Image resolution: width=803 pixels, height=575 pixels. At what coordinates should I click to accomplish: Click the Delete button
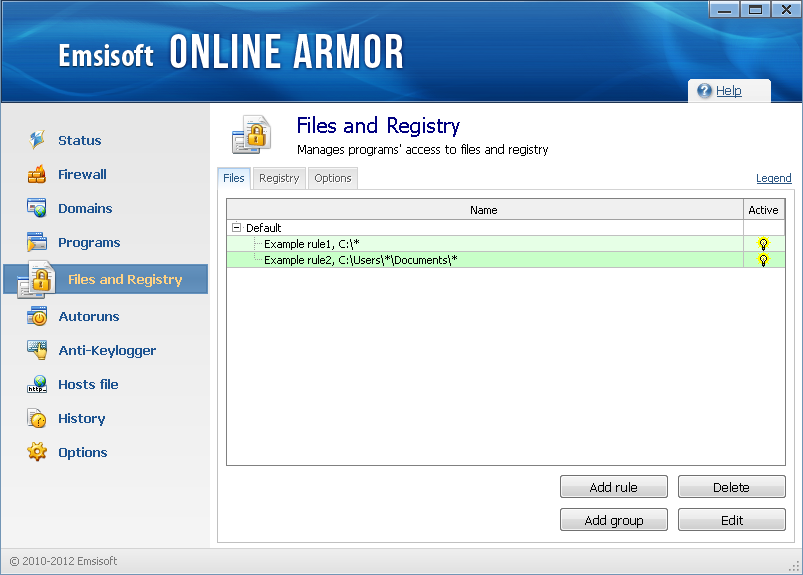coord(731,487)
